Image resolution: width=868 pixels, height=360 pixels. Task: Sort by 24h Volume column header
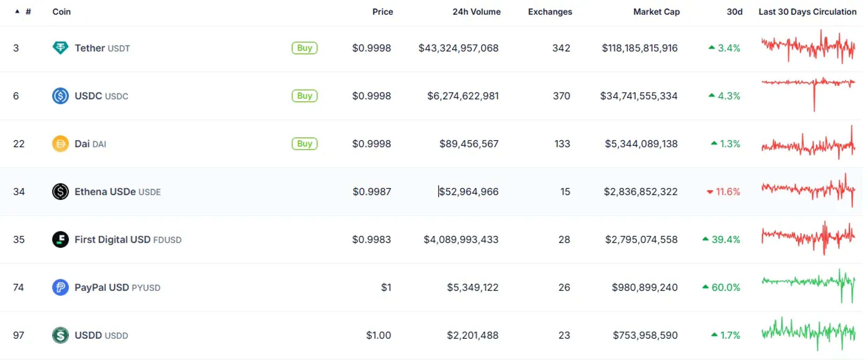point(476,12)
